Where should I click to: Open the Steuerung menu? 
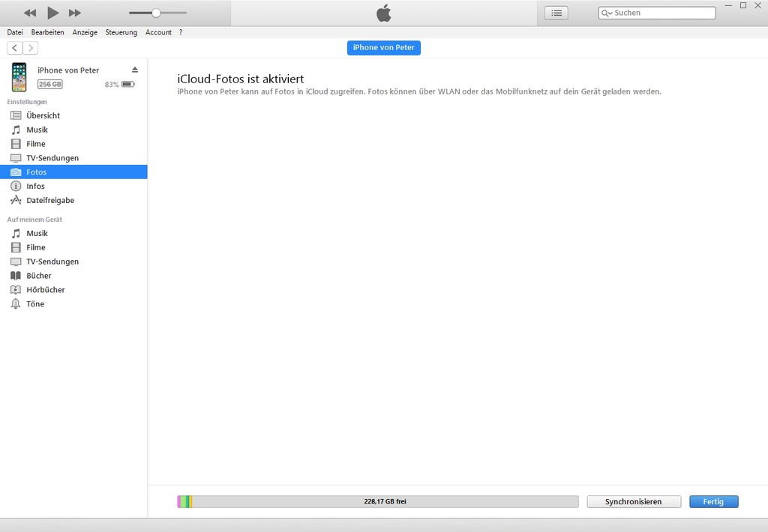121,32
